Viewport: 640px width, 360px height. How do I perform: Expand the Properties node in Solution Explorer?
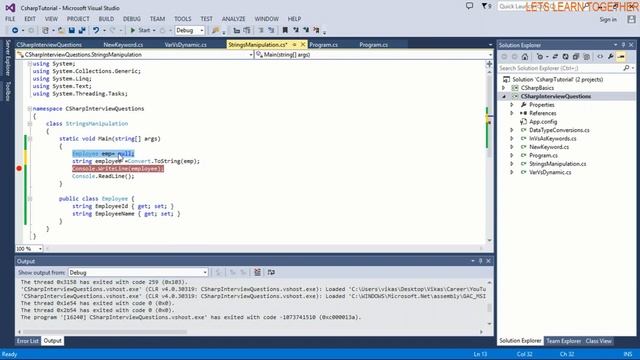click(512, 105)
